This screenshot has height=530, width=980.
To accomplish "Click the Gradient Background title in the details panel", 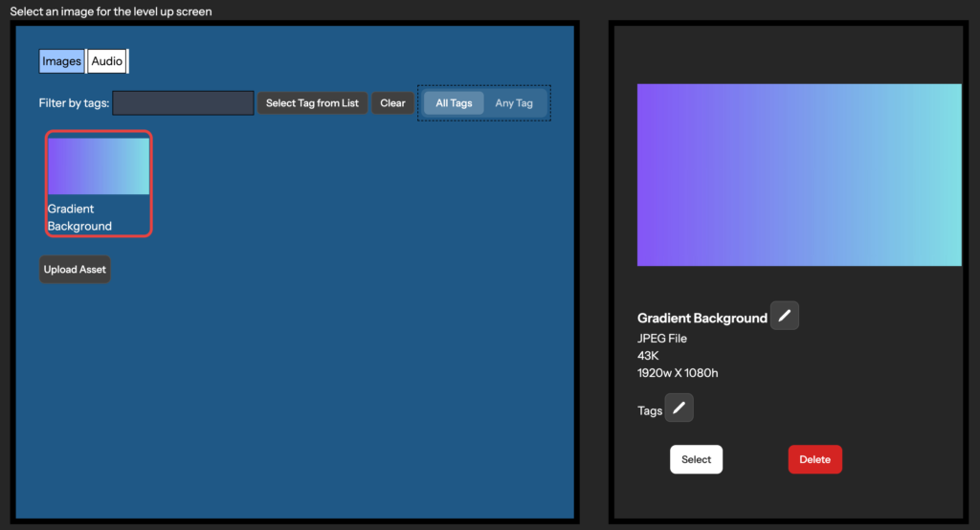I will pyautogui.click(x=702, y=319).
